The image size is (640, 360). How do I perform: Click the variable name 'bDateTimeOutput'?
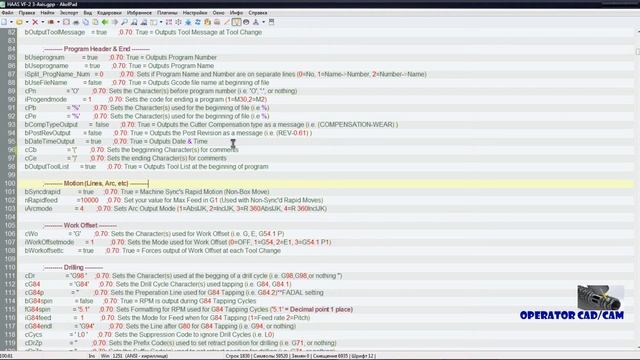pos(49,141)
